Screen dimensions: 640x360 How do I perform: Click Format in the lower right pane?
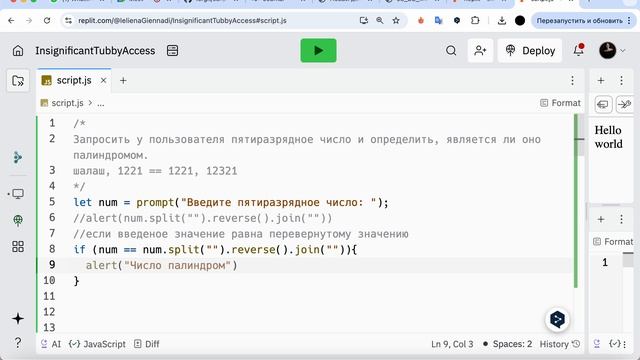(x=613, y=242)
